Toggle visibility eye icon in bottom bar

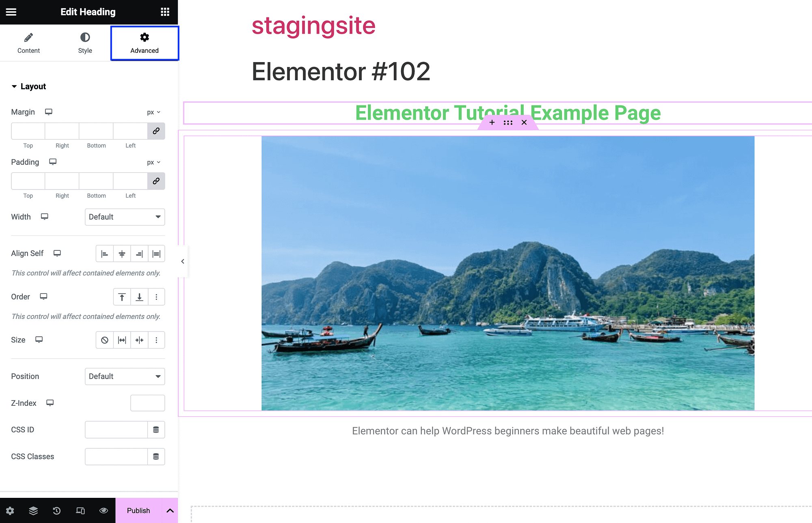[x=104, y=510]
